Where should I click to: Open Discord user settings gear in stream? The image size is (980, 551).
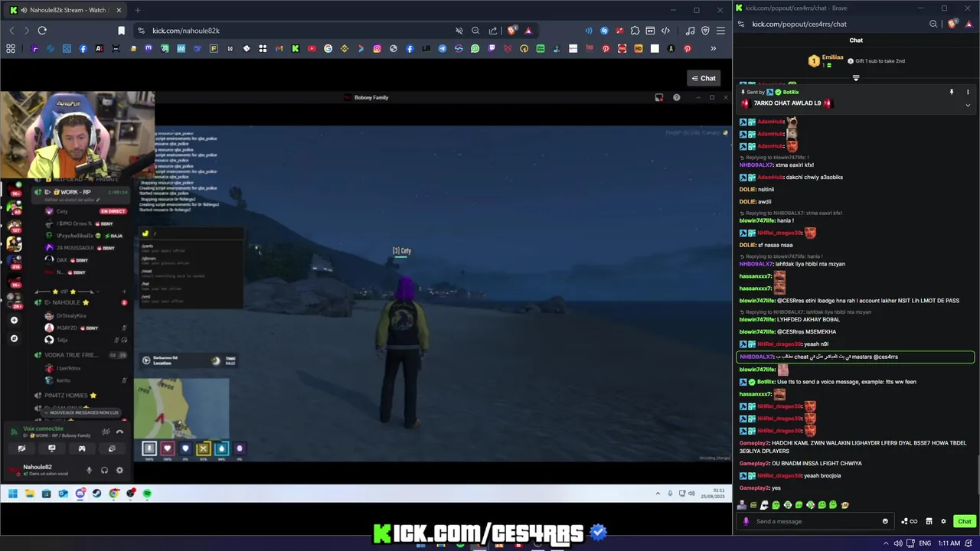(119, 470)
